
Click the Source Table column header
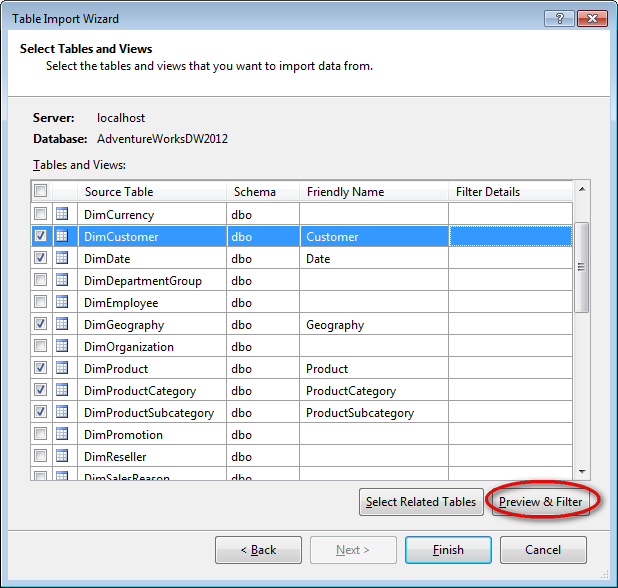(152, 192)
